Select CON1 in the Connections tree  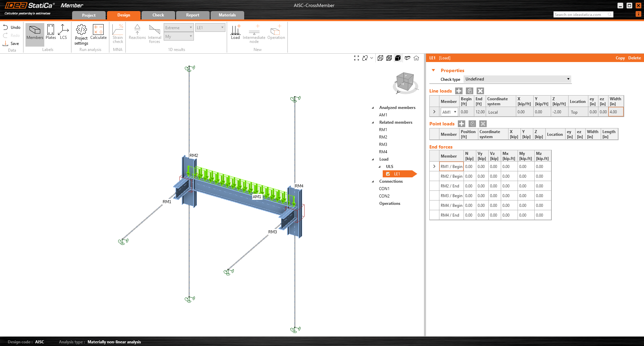coord(384,189)
